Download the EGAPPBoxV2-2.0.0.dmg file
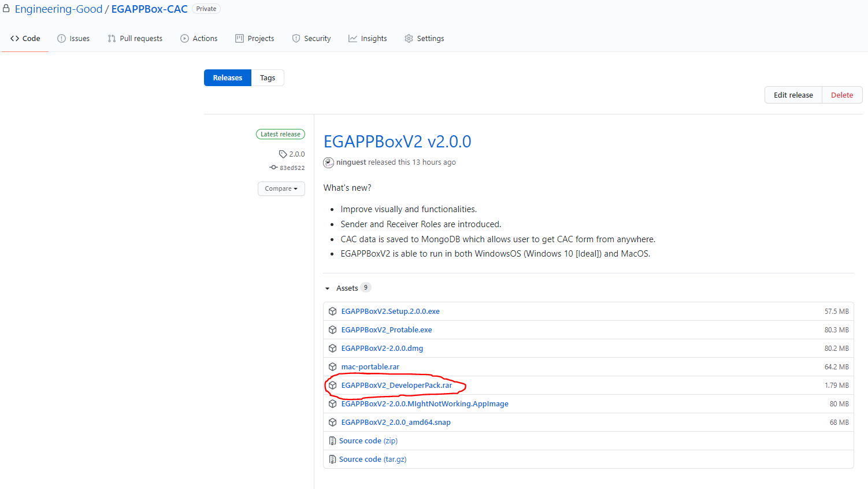 [x=382, y=349]
